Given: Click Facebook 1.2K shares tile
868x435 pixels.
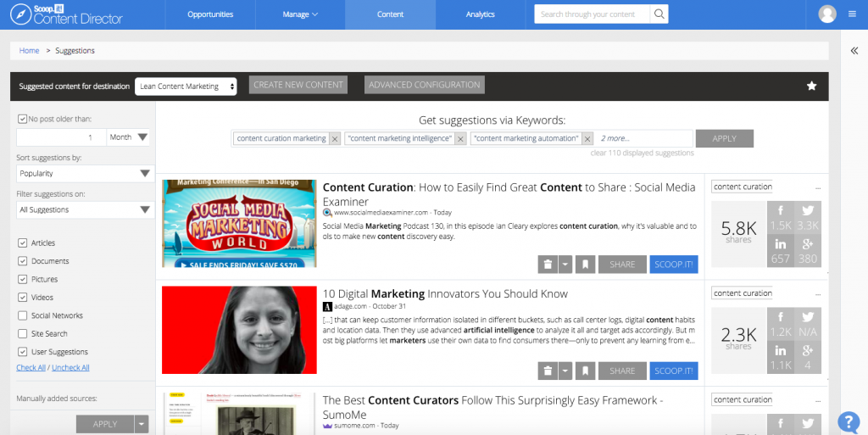Looking at the screenshot, I should tap(781, 324).
